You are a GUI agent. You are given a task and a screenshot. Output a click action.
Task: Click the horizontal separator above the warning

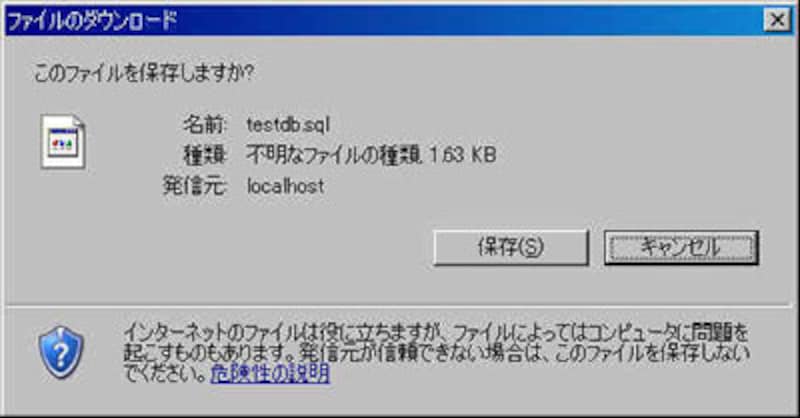click(397, 306)
